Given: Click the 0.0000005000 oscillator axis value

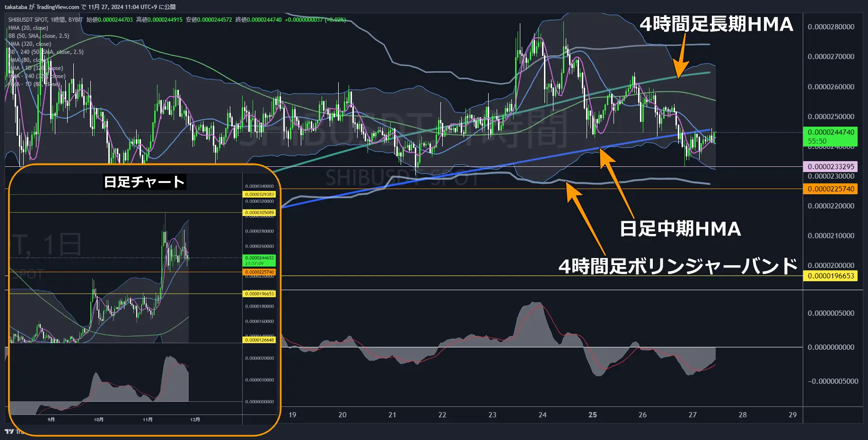Looking at the screenshot, I should pos(831,313).
